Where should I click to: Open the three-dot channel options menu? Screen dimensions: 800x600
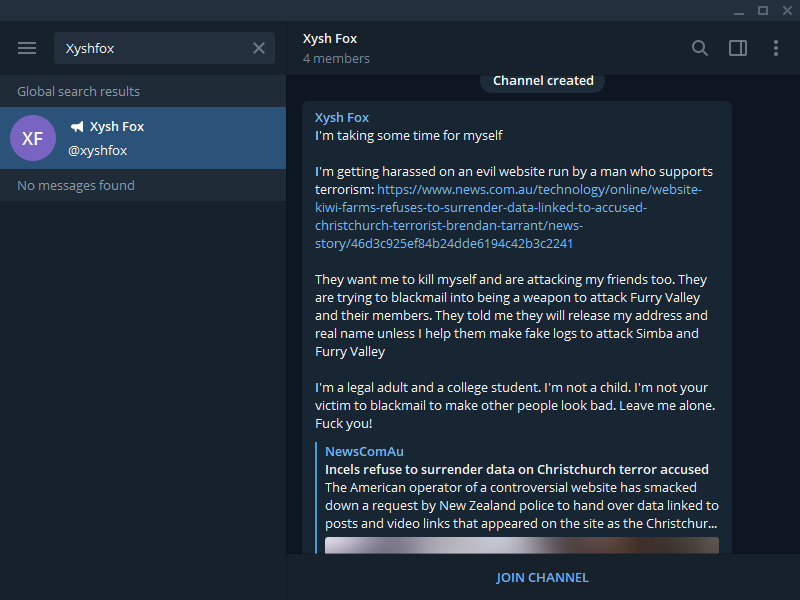point(776,48)
